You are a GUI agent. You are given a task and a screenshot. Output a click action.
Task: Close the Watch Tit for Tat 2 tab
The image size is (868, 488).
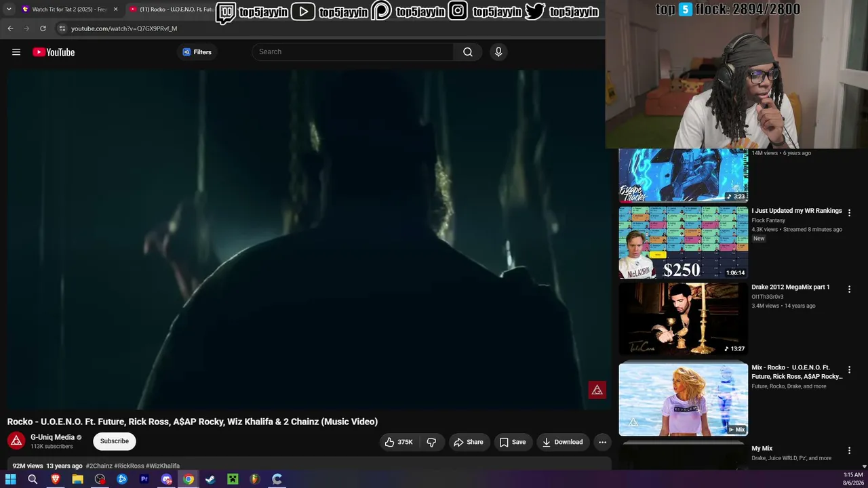tap(115, 9)
